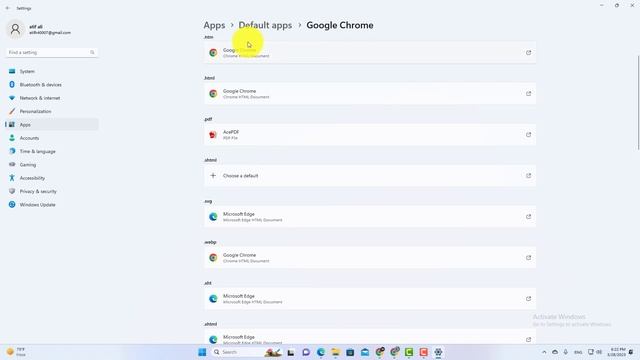Go to Default apps in the breadcrumb
The width and height of the screenshot is (640, 360).
tap(265, 25)
